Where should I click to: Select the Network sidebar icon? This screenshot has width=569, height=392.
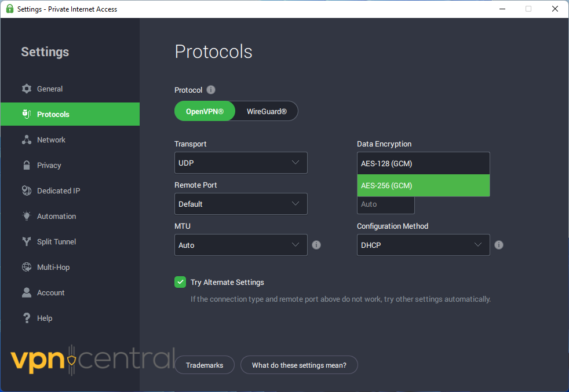click(x=27, y=140)
